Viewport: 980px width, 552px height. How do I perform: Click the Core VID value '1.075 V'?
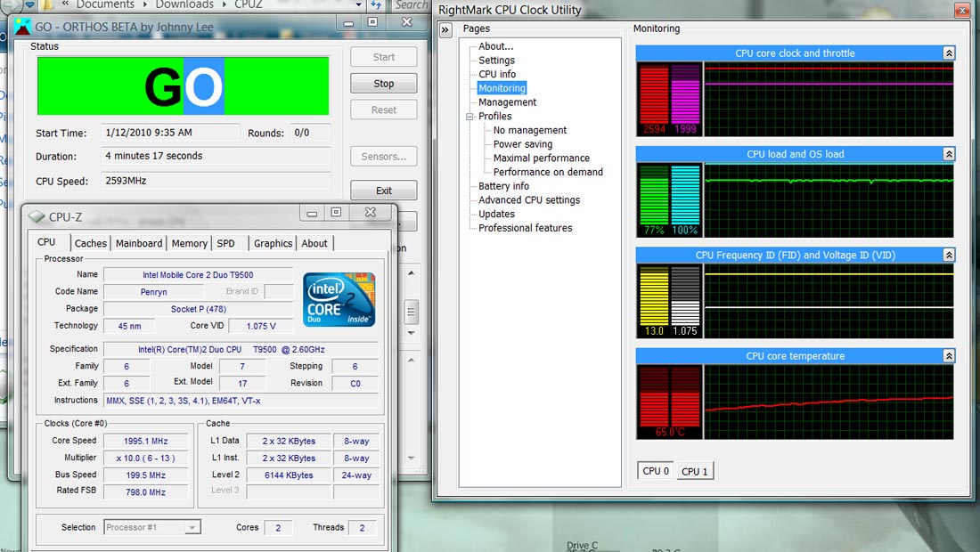261,326
